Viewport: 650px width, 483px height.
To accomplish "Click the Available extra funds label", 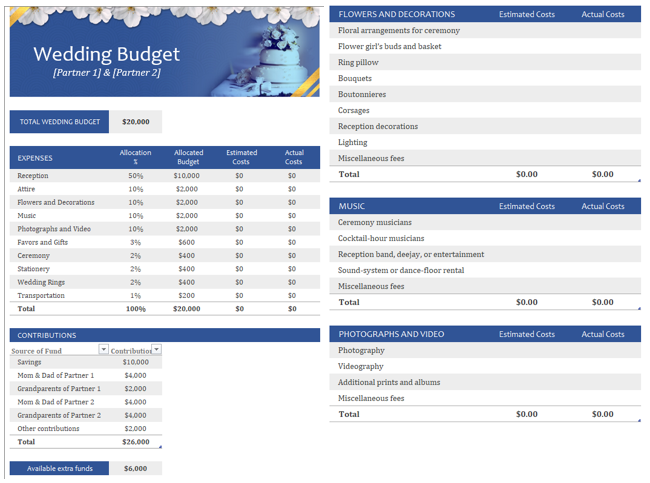I will pyautogui.click(x=60, y=468).
